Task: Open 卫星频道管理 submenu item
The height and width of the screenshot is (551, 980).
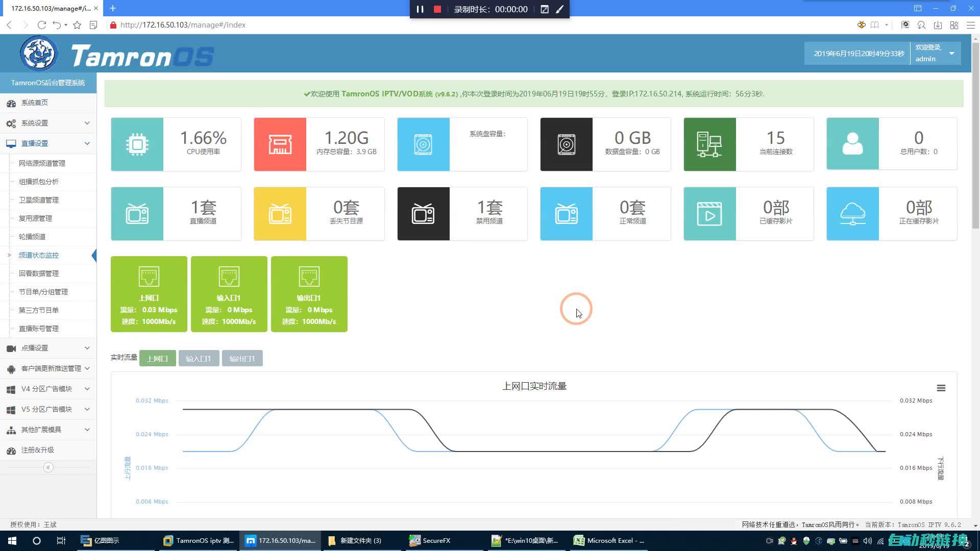Action: point(39,200)
